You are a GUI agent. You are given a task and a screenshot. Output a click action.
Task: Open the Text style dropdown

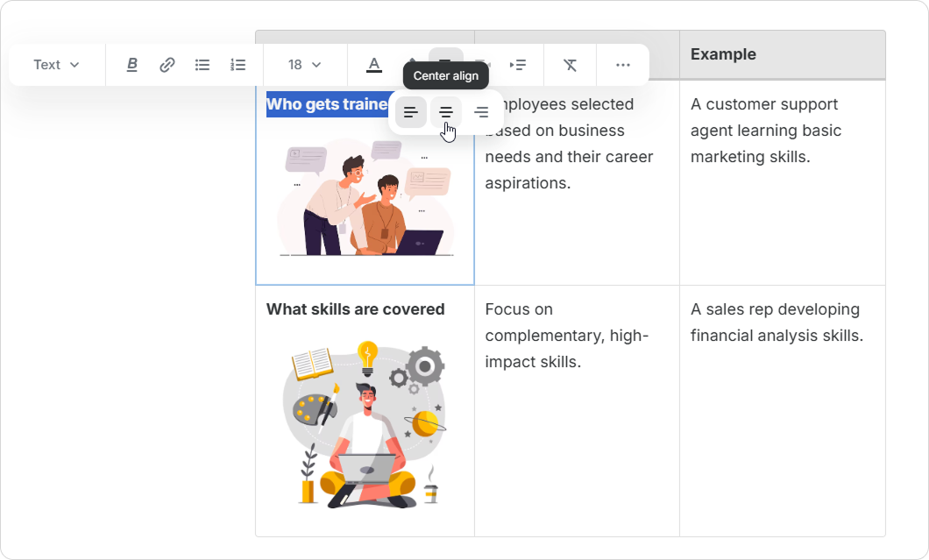(56, 65)
